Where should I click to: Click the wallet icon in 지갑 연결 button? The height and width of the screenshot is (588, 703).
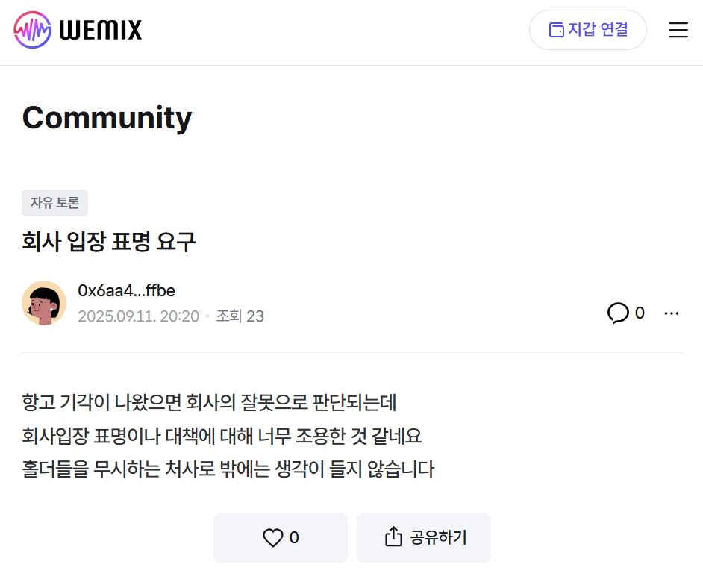[x=555, y=30]
